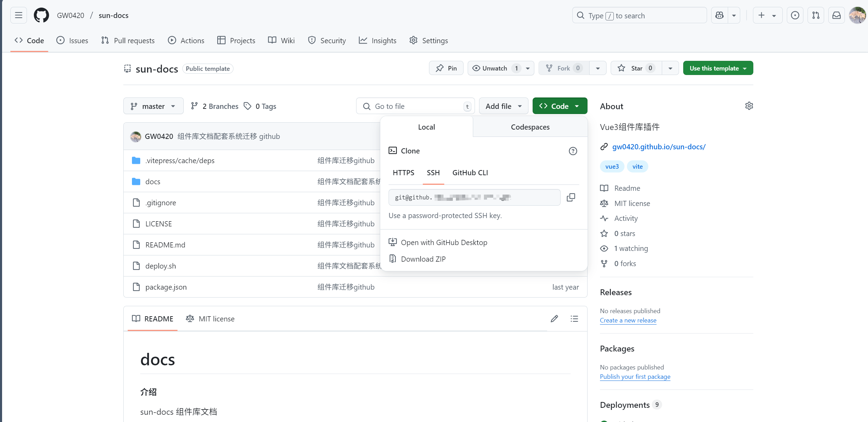
Task: Click the Clone help question mark icon
Action: pyautogui.click(x=573, y=151)
